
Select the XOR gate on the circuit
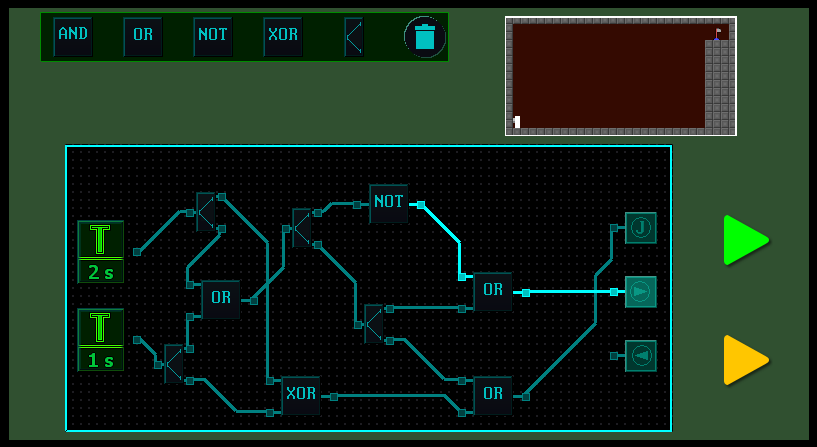301,395
